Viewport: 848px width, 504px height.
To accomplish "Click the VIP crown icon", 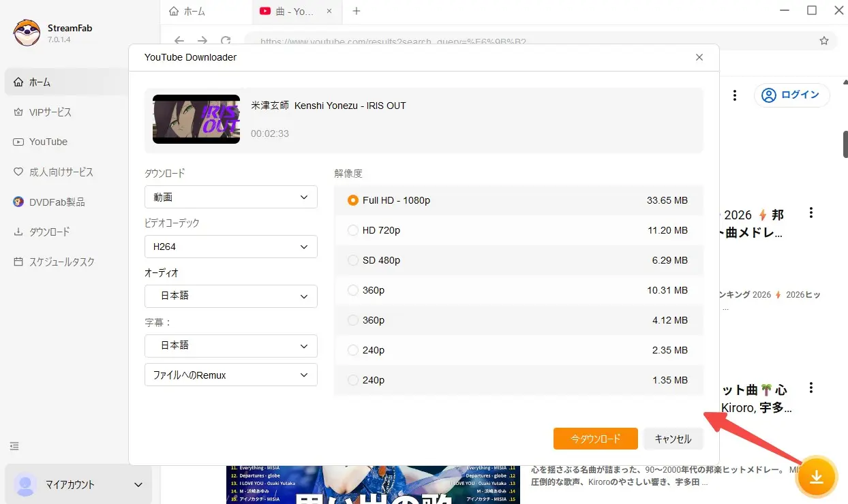I will pyautogui.click(x=18, y=112).
